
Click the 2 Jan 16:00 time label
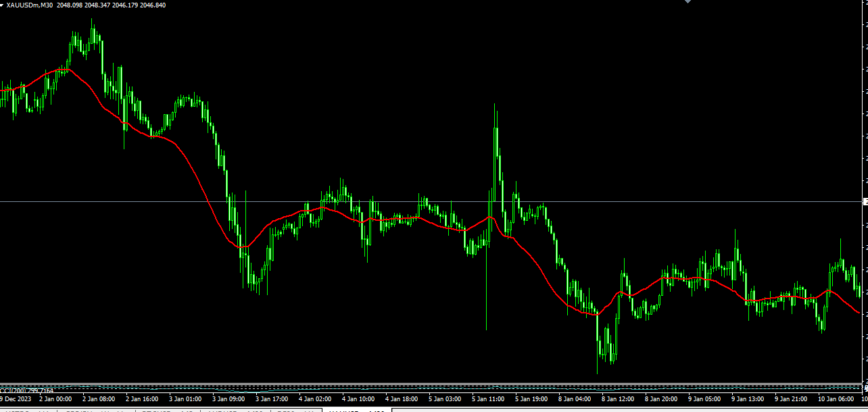tap(142, 399)
